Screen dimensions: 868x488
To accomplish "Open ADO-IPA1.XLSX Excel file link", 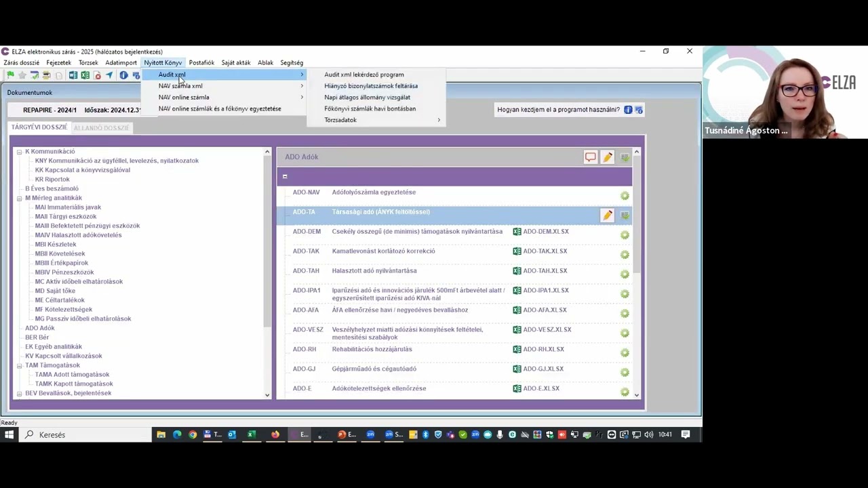I will [540, 291].
